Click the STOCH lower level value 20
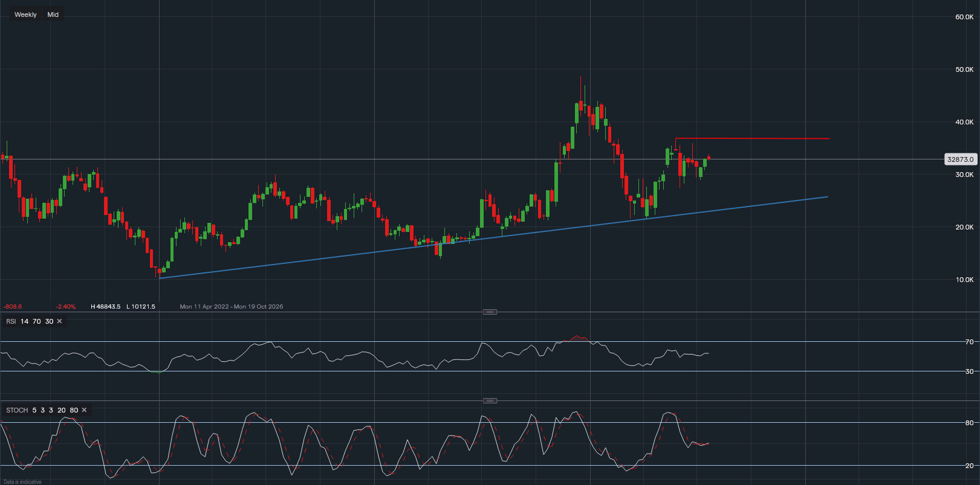 62,410
